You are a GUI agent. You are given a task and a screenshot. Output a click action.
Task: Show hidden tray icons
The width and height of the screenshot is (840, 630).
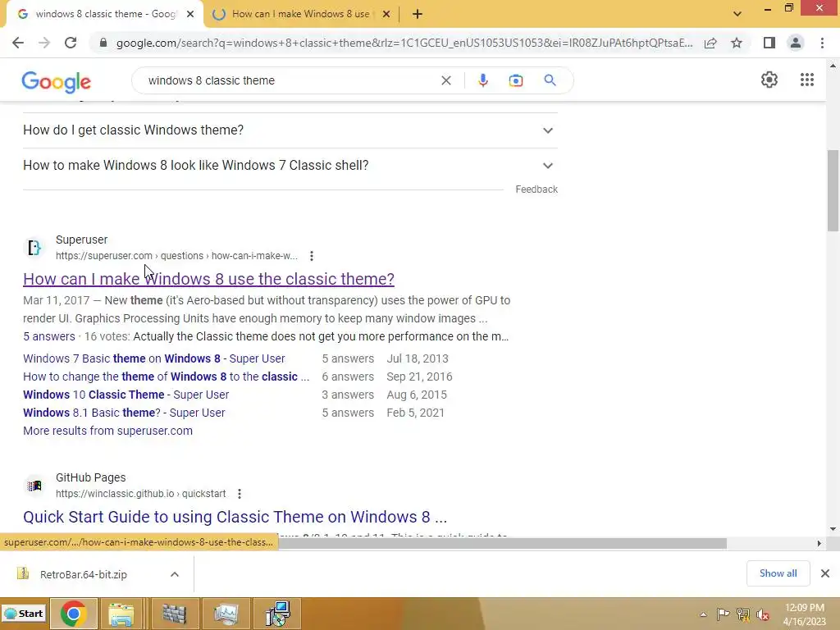(703, 614)
